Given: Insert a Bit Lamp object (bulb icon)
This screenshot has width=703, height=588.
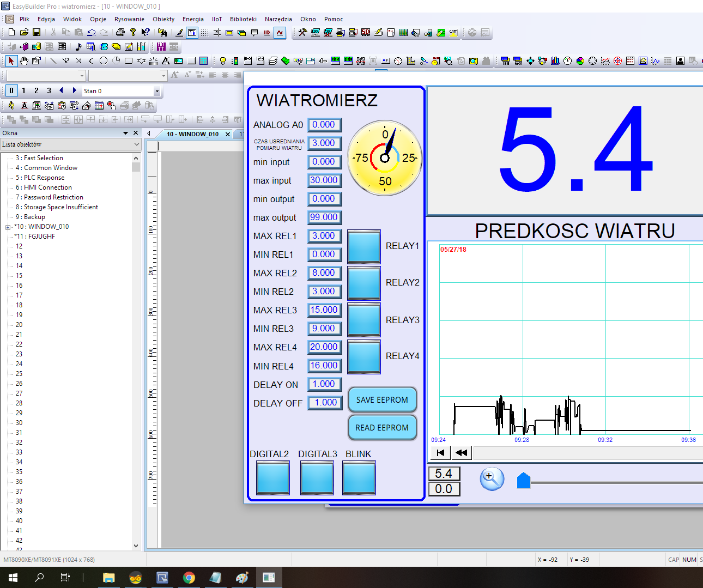Looking at the screenshot, I should coord(223,60).
